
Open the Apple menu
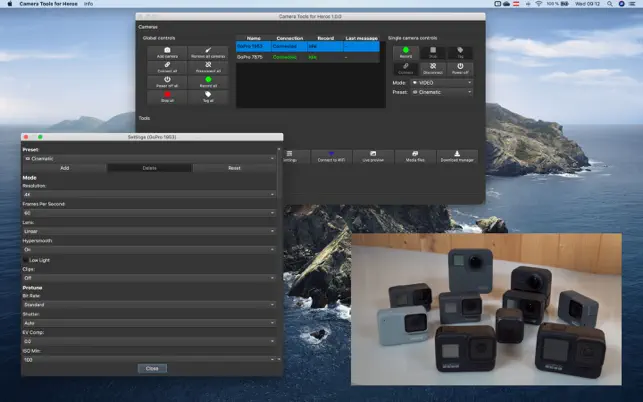pyautogui.click(x=10, y=4)
